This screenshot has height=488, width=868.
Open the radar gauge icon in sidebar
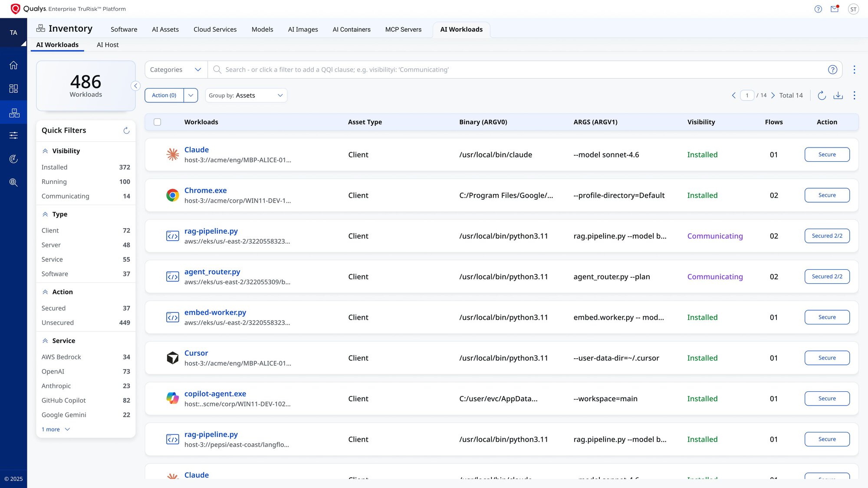click(13, 159)
